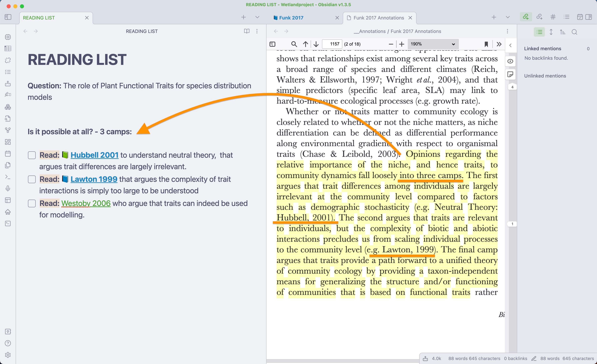Switch READING LIST to reading view
Viewport: 597px width, 364px height.
tap(247, 31)
